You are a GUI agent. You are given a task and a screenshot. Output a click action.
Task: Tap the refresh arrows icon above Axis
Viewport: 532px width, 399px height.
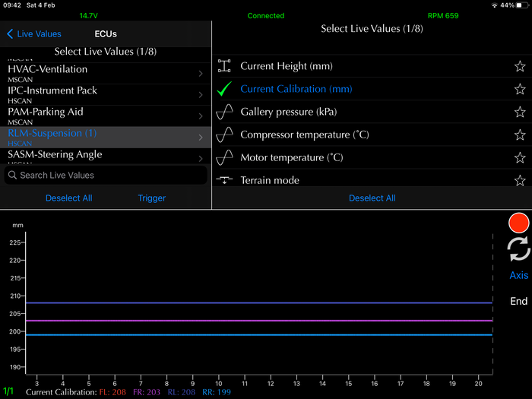coord(518,249)
